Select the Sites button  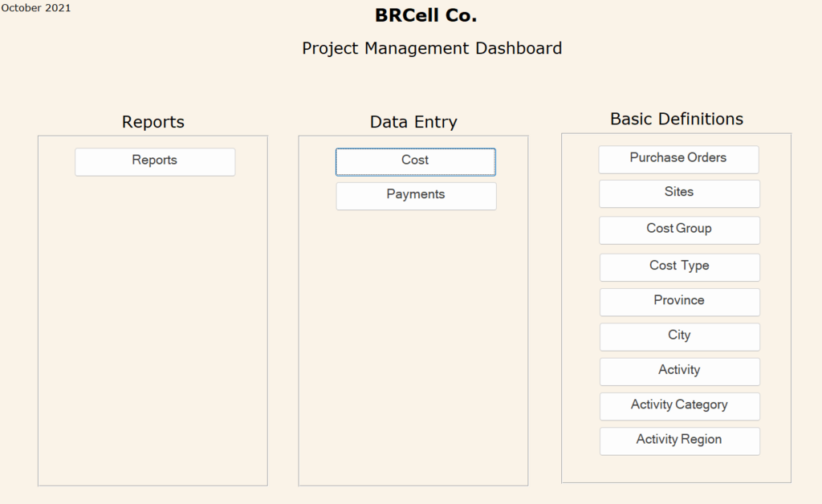[x=679, y=193]
